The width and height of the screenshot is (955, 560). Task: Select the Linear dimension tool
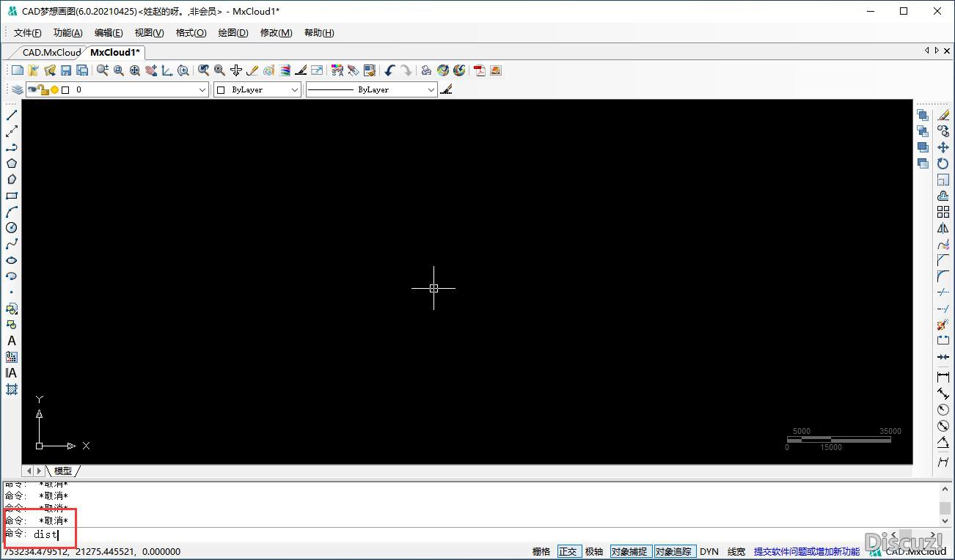[x=943, y=377]
